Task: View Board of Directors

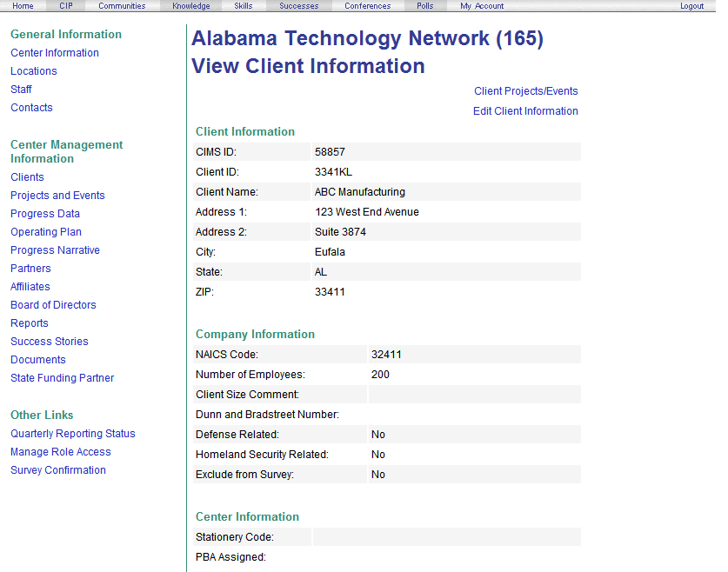Action: point(53,305)
